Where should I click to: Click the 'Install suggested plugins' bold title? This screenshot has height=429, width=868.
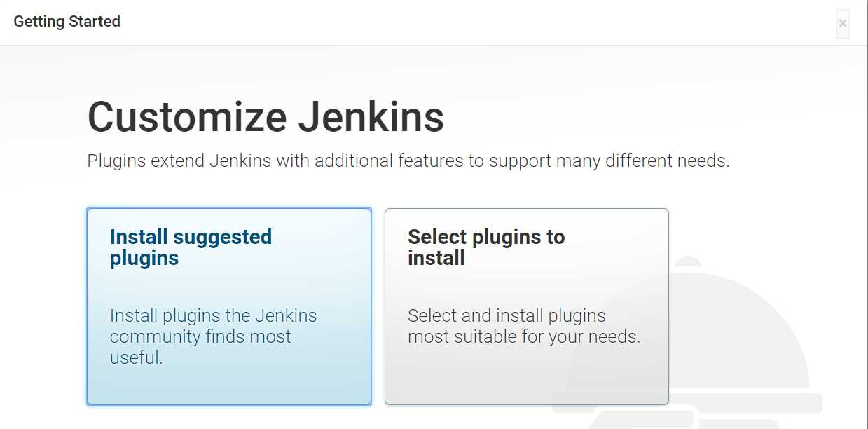[191, 247]
